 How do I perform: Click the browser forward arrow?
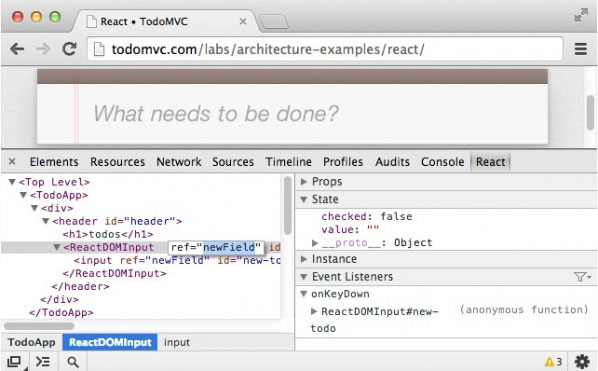pos(43,49)
